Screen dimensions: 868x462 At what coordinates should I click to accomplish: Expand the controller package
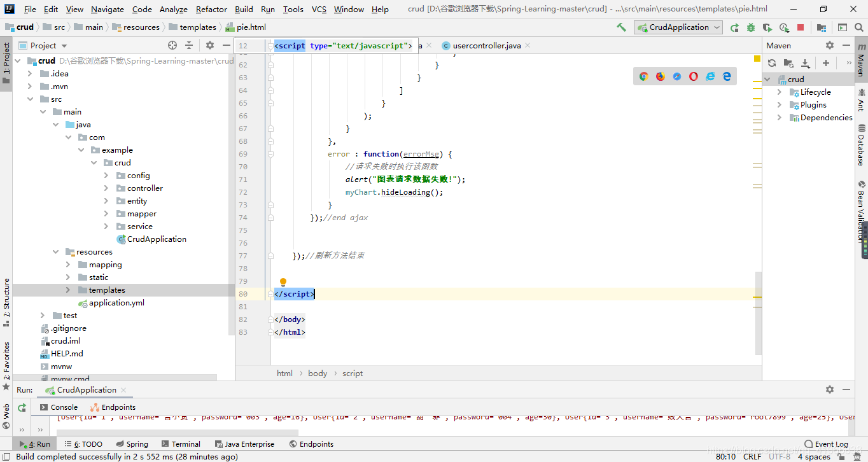point(106,188)
